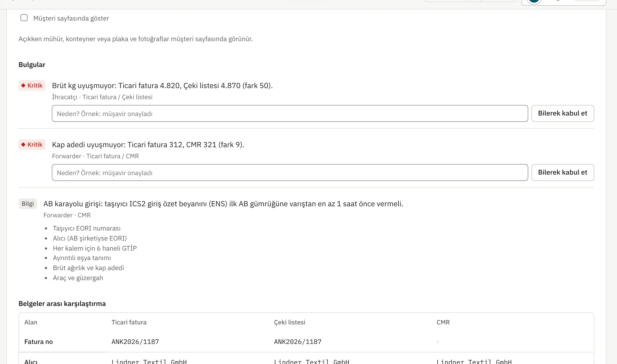Select the Brüt kg uyuşmuyor finding text
617x364 pixels.
(162, 85)
